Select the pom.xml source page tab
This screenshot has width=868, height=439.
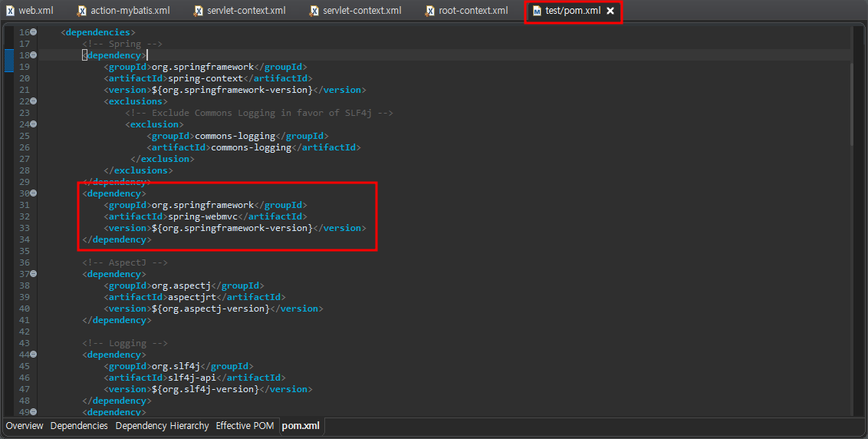pos(301,426)
